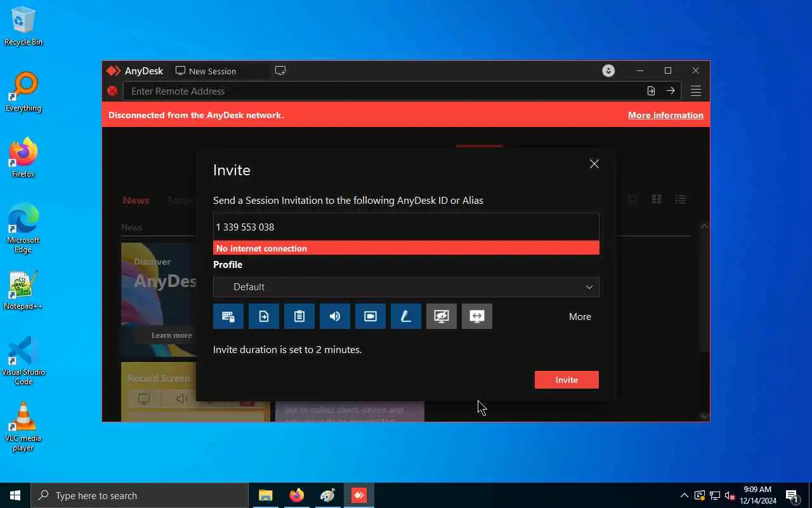812x508 pixels.
Task: Open the notification center
Action: (x=792, y=495)
